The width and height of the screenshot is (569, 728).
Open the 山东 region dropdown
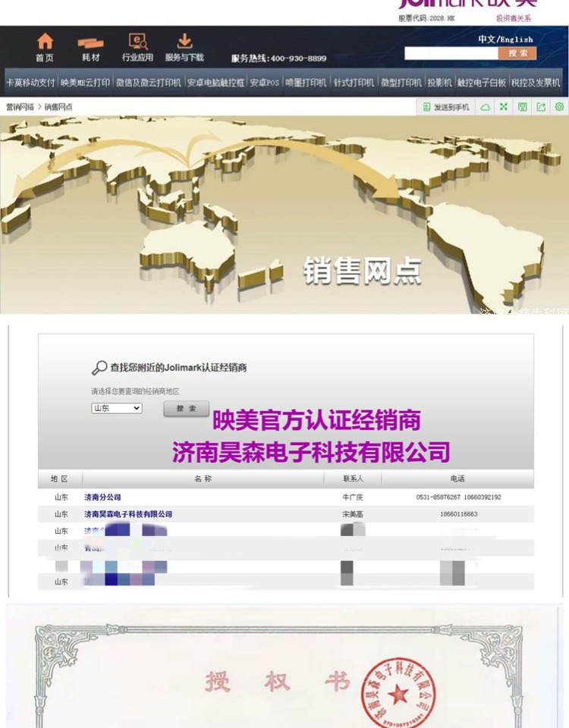click(117, 408)
